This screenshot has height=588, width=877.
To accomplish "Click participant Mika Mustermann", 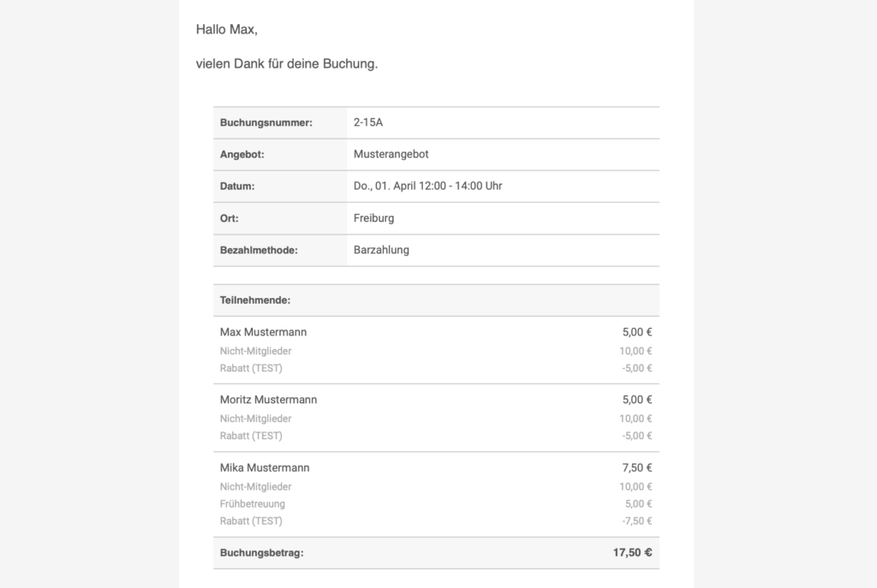I will 265,468.
